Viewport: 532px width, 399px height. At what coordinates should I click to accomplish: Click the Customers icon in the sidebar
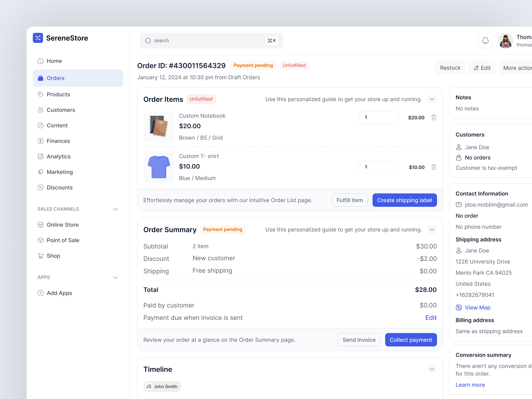[x=40, y=110]
